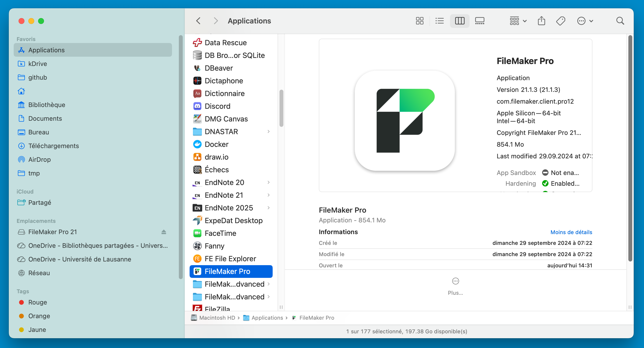Screen dimensions: 644x348
Task: Expand the EndNote 2025 folder chevron
Action: [268, 208]
